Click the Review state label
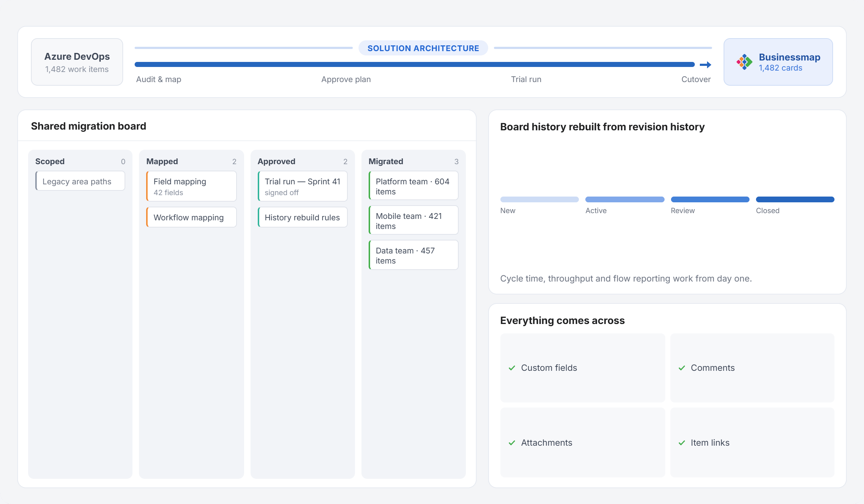This screenshot has width=864, height=504. tap(683, 211)
